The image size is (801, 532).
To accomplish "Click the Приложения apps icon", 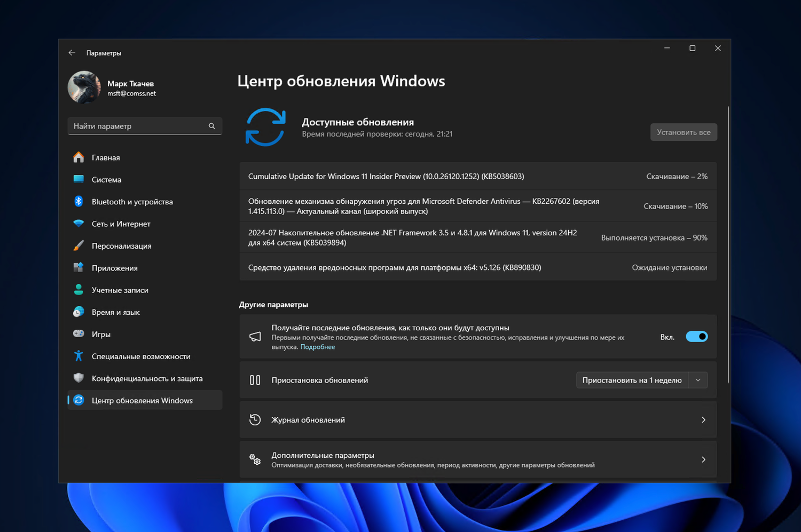I will pyautogui.click(x=78, y=267).
